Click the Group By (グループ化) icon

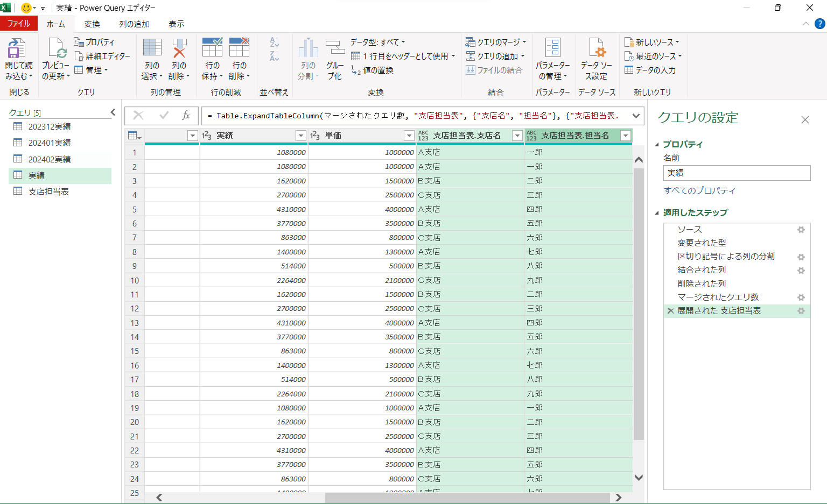(335, 47)
